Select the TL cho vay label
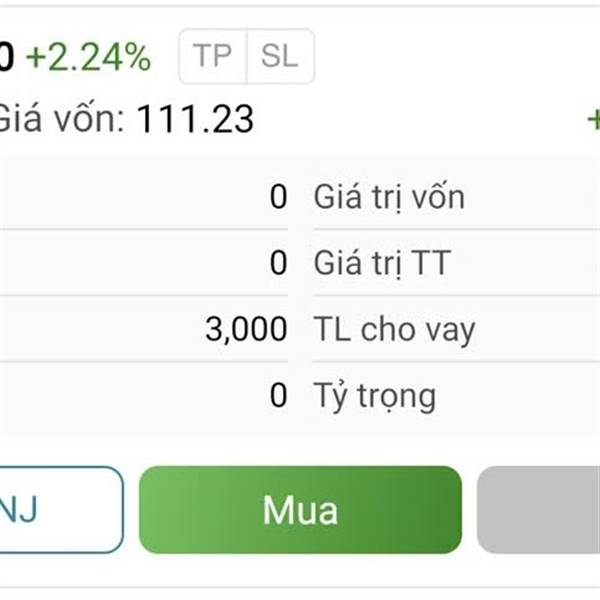Viewport: 600px width, 600px height. [x=394, y=329]
